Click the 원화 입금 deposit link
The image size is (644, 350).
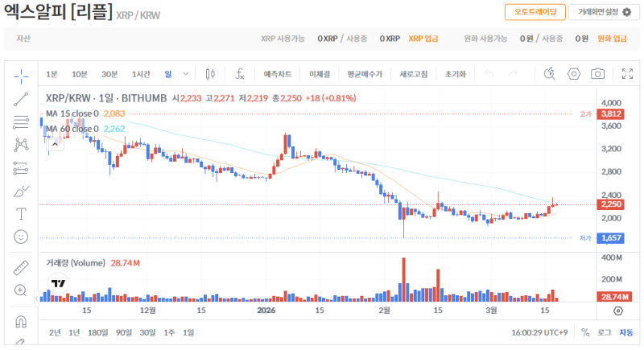point(612,39)
